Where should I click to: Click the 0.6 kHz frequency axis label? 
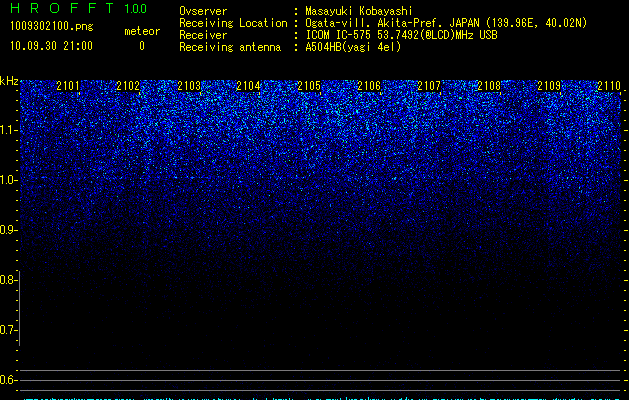pyautogui.click(x=9, y=380)
